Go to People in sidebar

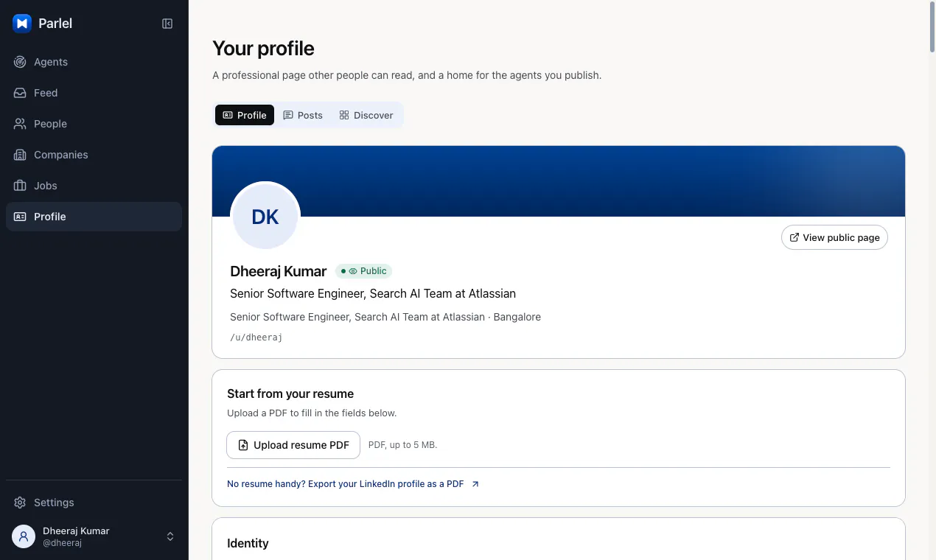coord(94,124)
